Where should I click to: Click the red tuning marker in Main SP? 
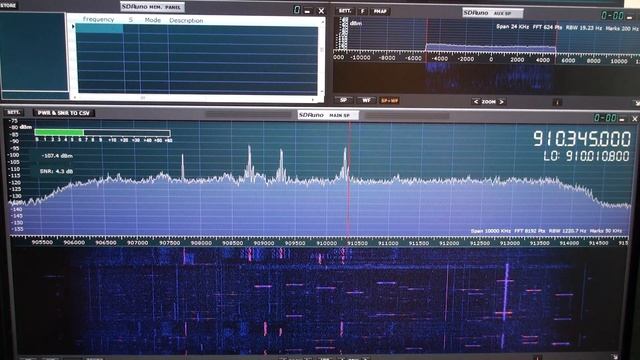(x=349, y=180)
